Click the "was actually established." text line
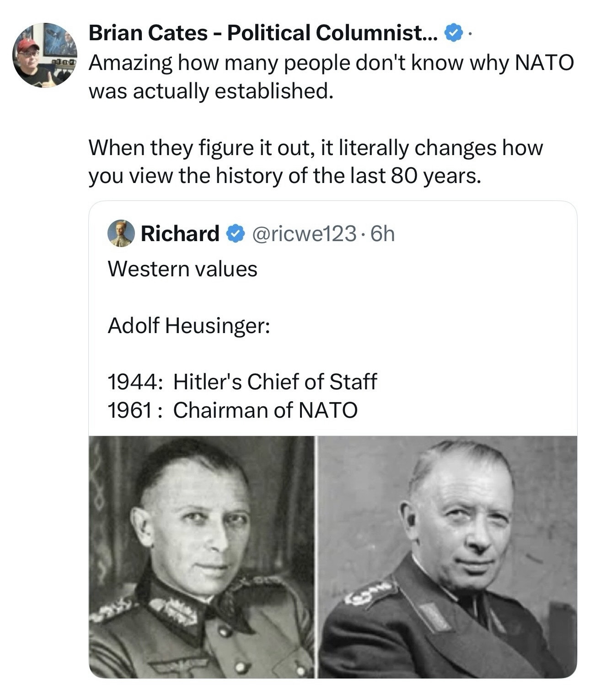 (209, 91)
